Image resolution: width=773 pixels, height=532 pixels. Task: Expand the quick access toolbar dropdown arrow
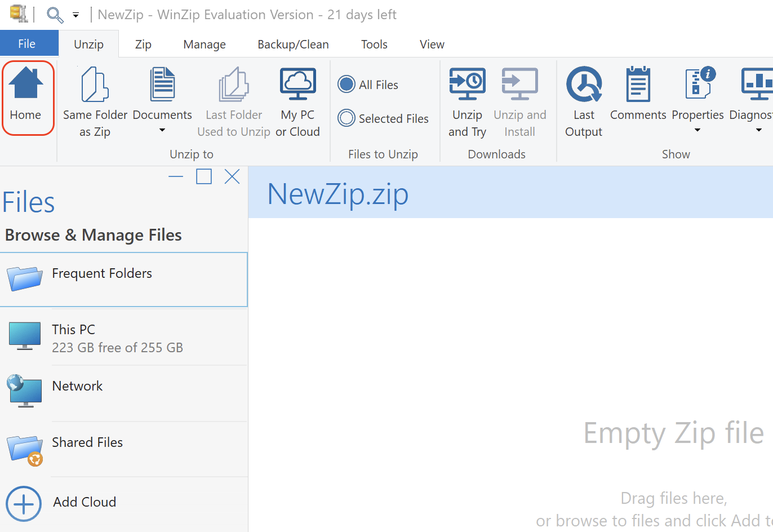[75, 15]
